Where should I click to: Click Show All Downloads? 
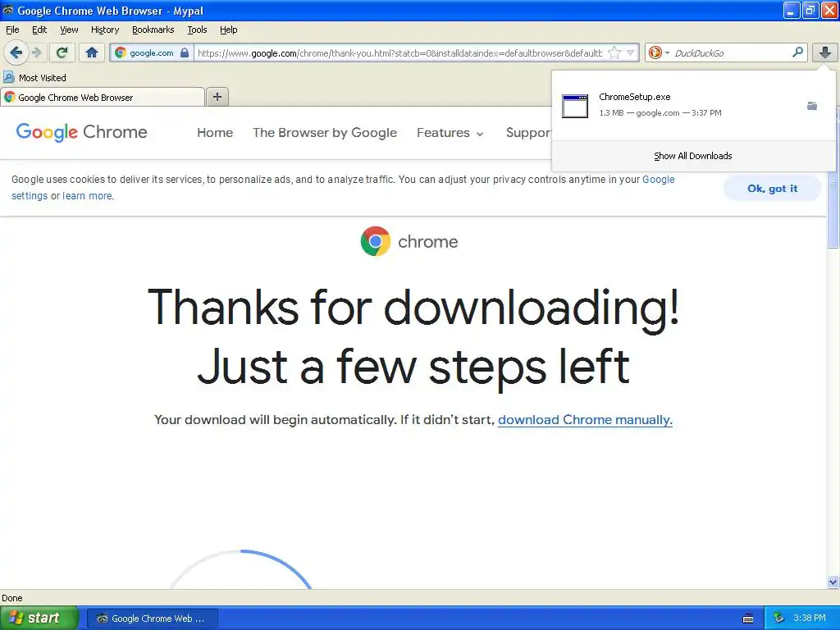tap(692, 156)
